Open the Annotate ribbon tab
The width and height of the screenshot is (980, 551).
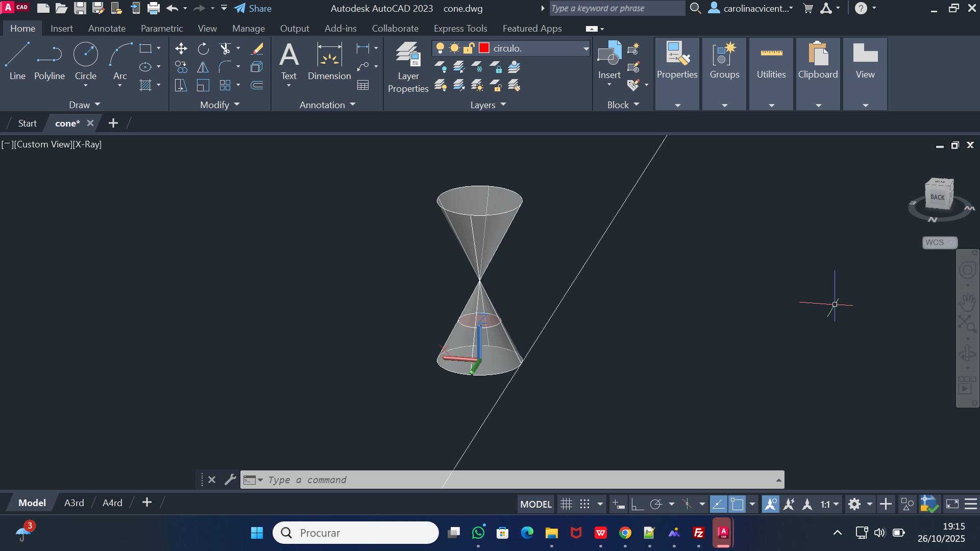(107, 29)
